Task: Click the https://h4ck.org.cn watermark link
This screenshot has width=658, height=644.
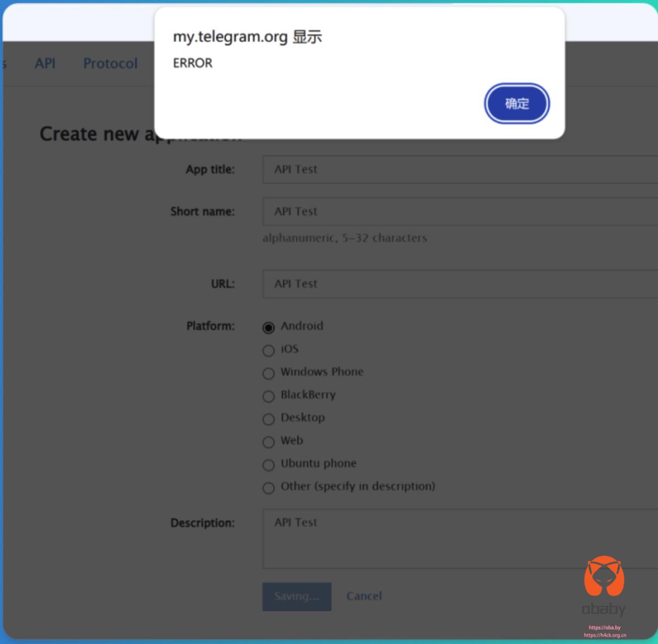Action: [x=605, y=635]
